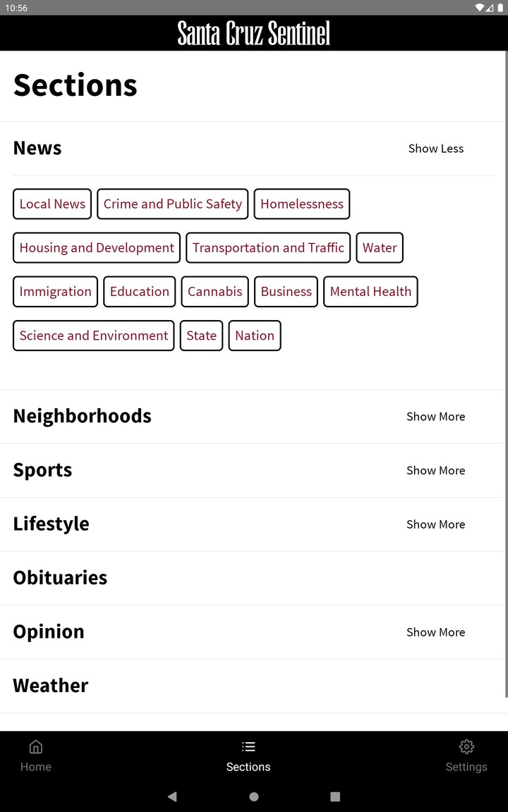Collapse News with Show Less
This screenshot has height=812, width=508.
[435, 149]
